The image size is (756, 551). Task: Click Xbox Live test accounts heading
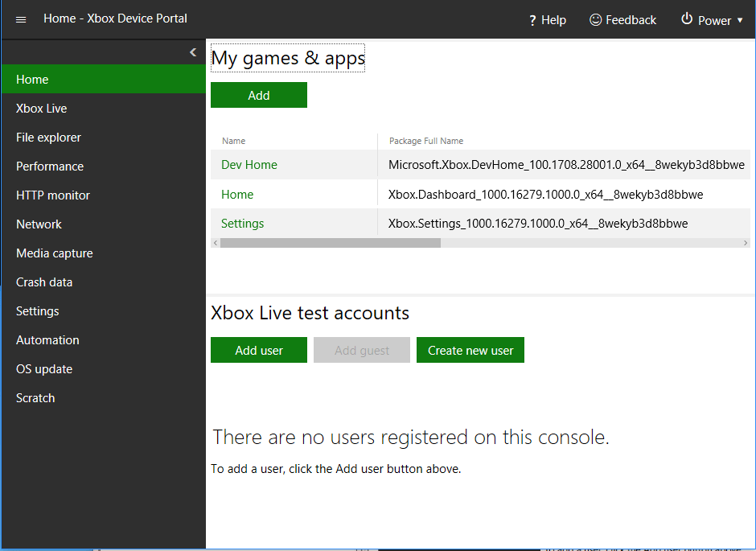[x=310, y=313]
